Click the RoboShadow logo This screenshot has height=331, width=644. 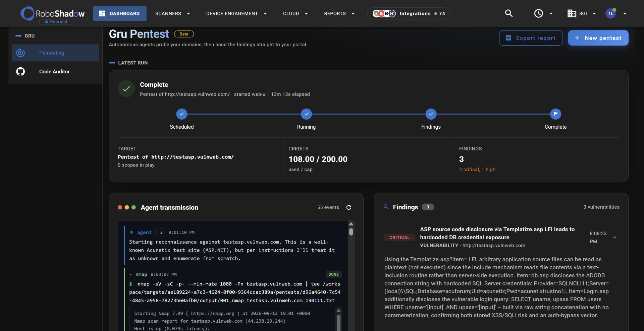coord(52,13)
